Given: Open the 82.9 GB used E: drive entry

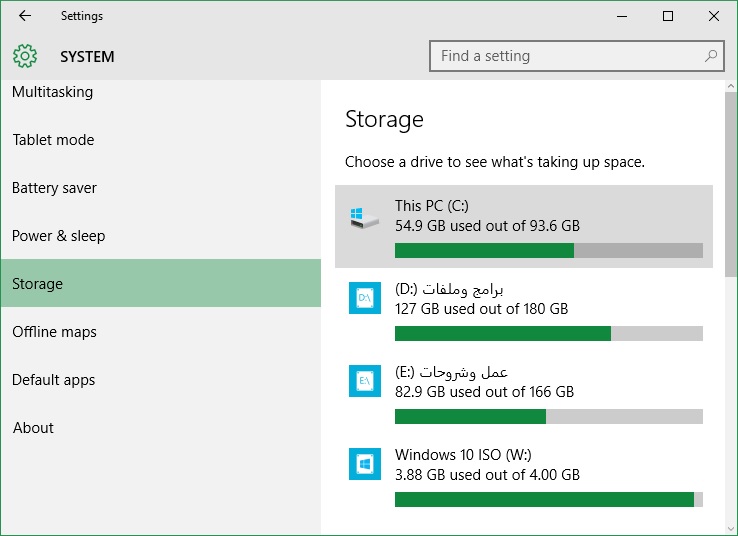Looking at the screenshot, I should pos(524,392).
